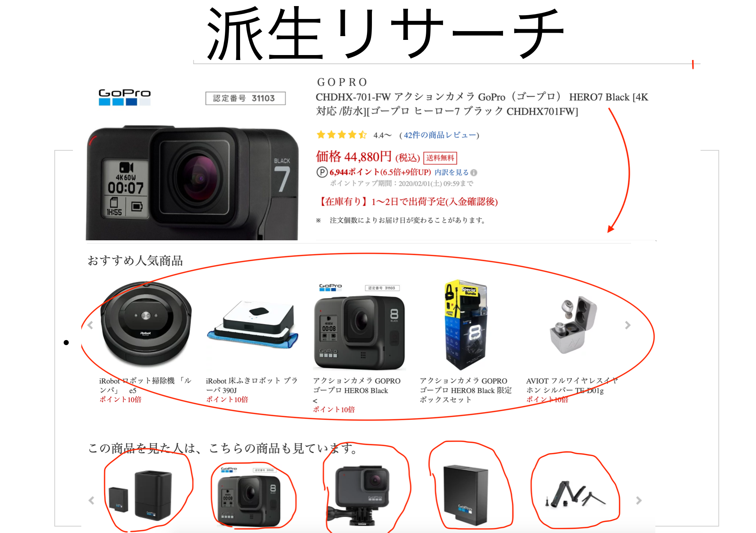Show previous recommended products with left arrow

click(x=90, y=325)
